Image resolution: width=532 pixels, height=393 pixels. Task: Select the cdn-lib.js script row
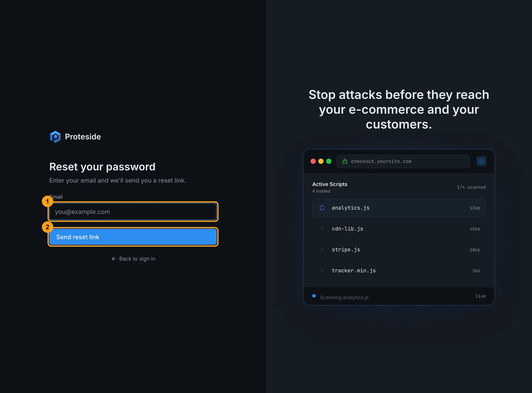399,229
